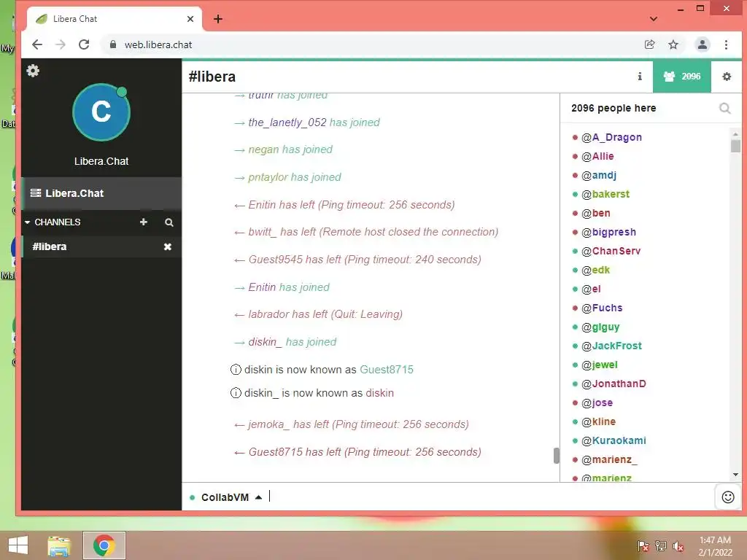Select user @A_Dragon in nicklist
Image resolution: width=747 pixels, height=560 pixels.
click(611, 137)
